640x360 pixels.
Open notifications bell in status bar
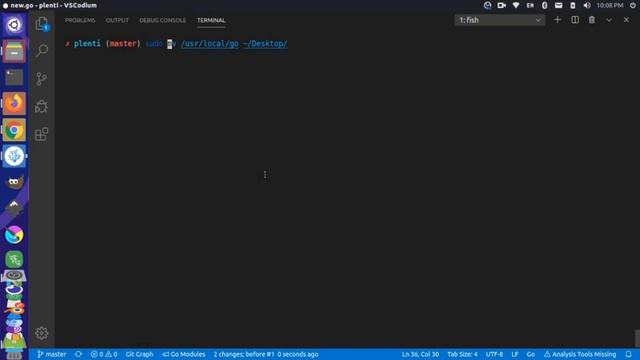pos(629,354)
